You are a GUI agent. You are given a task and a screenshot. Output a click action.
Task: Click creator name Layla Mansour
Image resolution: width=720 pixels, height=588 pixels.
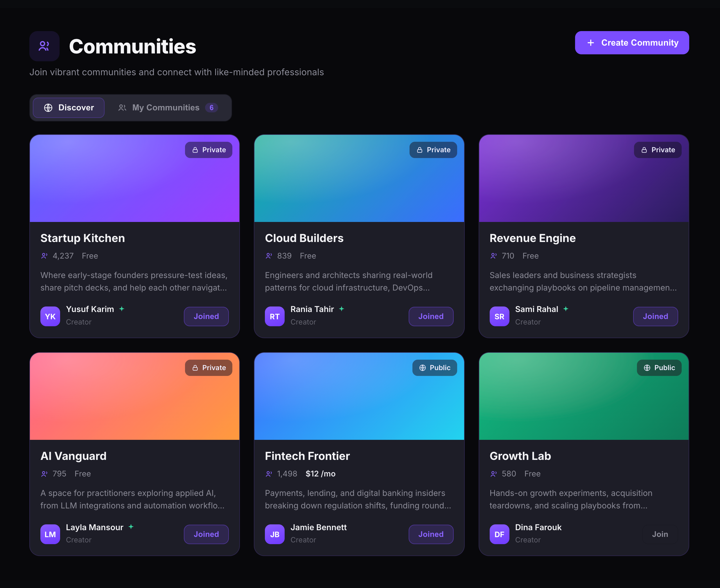point(94,527)
